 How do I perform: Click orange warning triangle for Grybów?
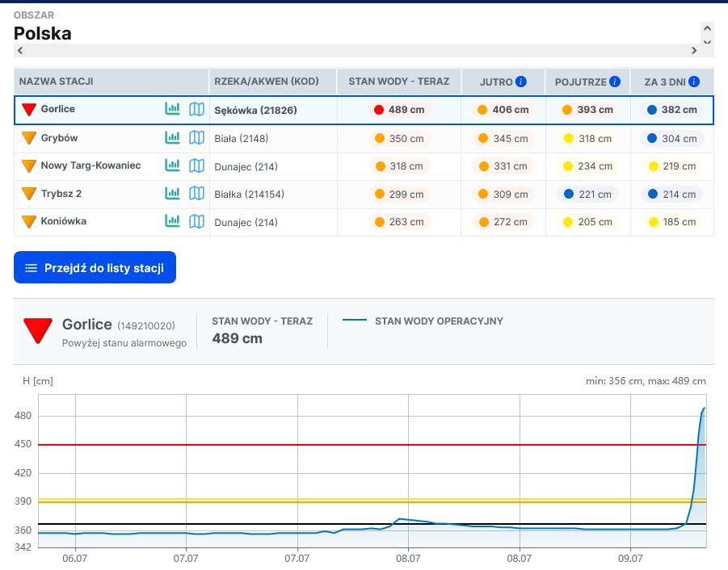29,138
